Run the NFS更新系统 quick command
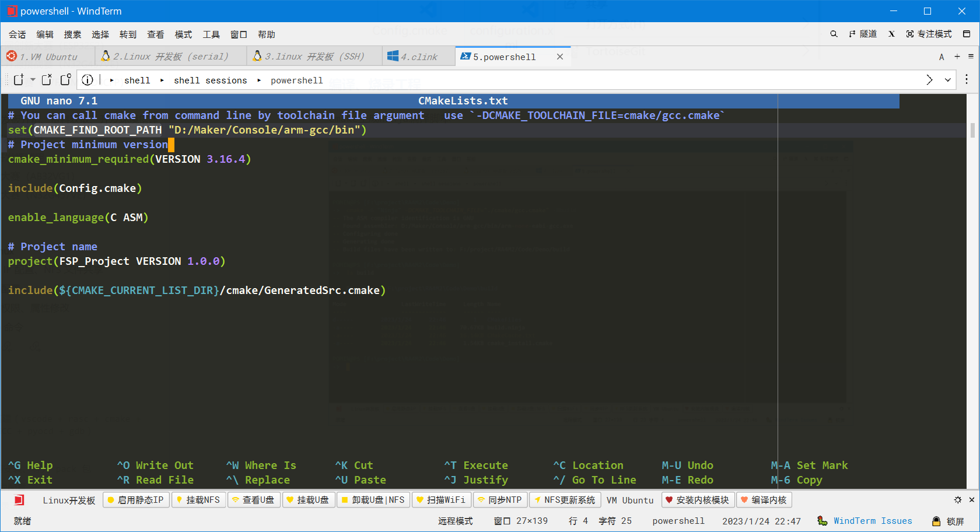980x532 pixels. (x=565, y=500)
